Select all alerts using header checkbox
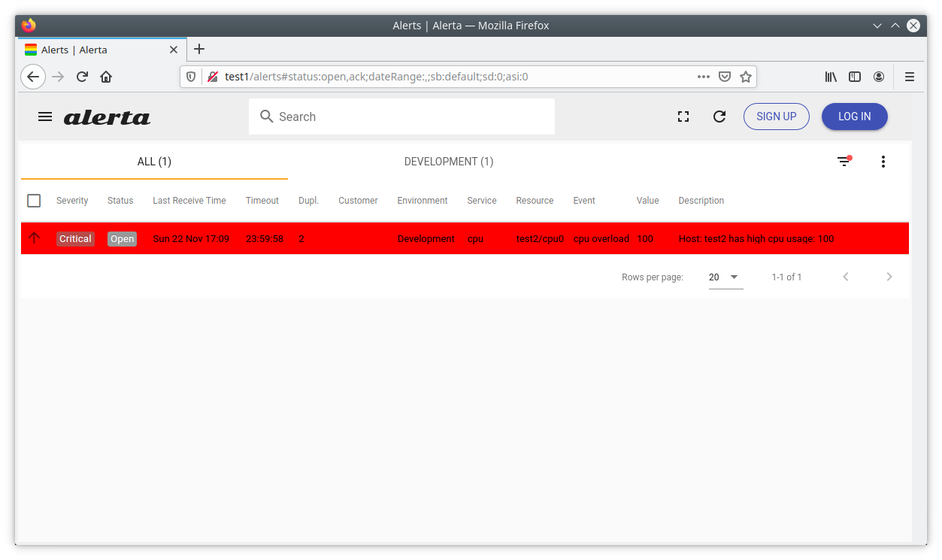Screen dimensions: 942x560 [x=34, y=201]
